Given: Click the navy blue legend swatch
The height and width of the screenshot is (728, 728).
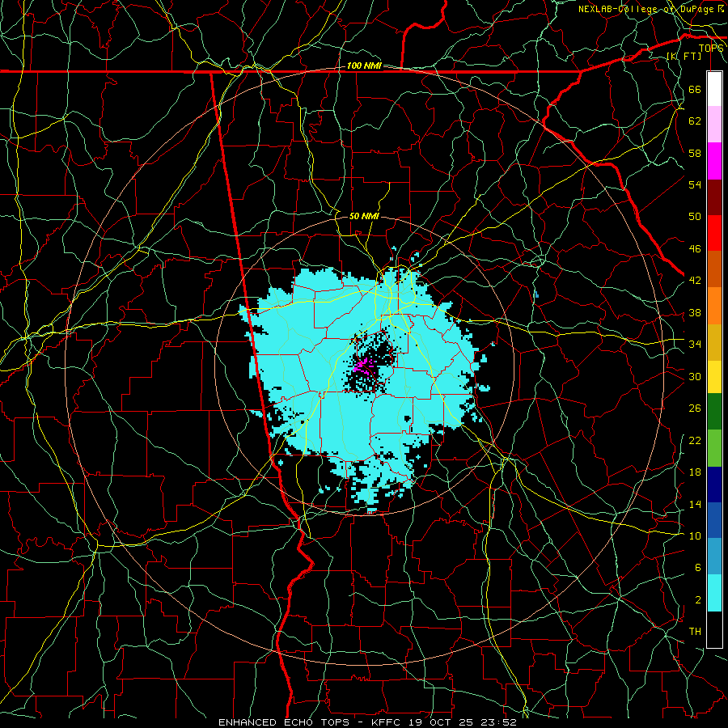Looking at the screenshot, I should click(x=714, y=485).
